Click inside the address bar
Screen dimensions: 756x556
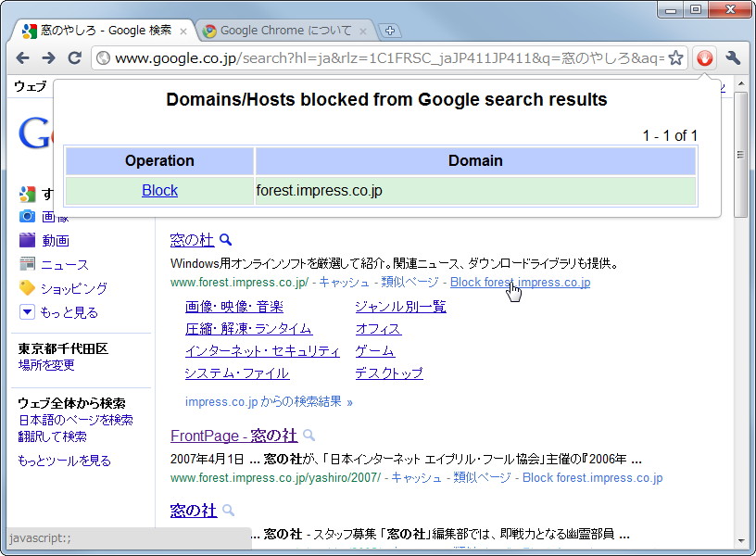(x=371, y=57)
